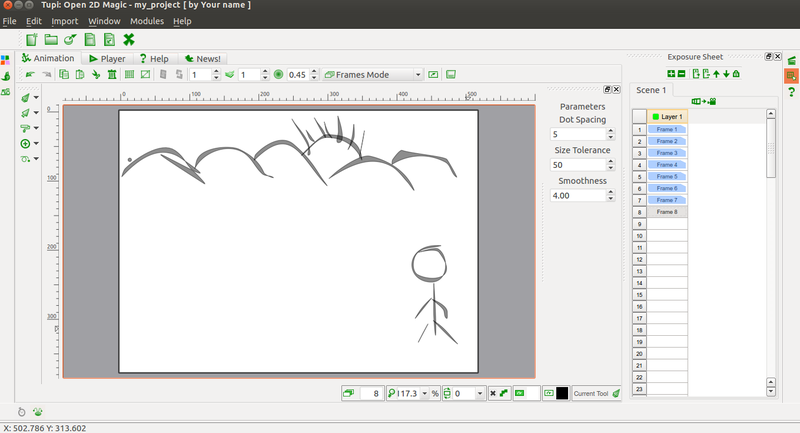Open the Modules menu
The image size is (800, 433).
(147, 21)
